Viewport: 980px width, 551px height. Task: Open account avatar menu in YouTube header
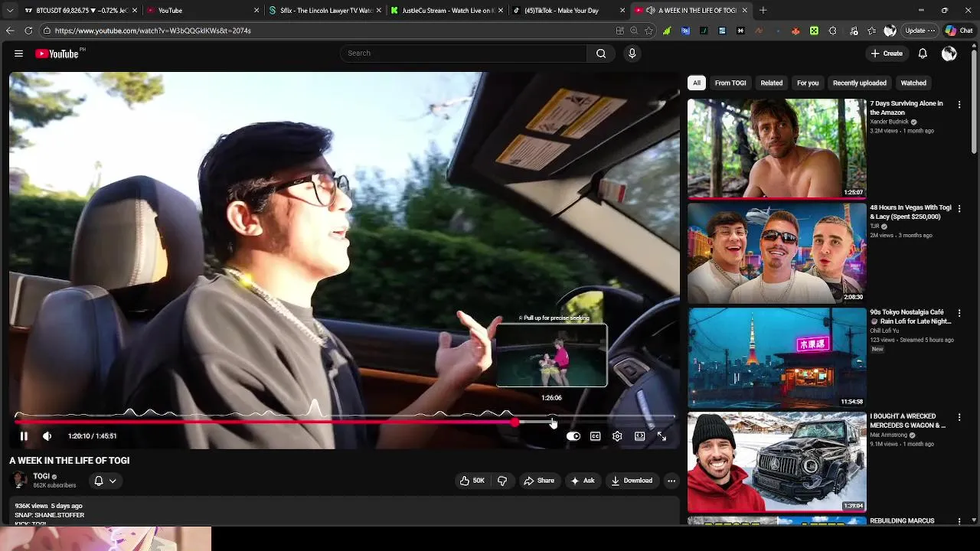[x=949, y=54]
